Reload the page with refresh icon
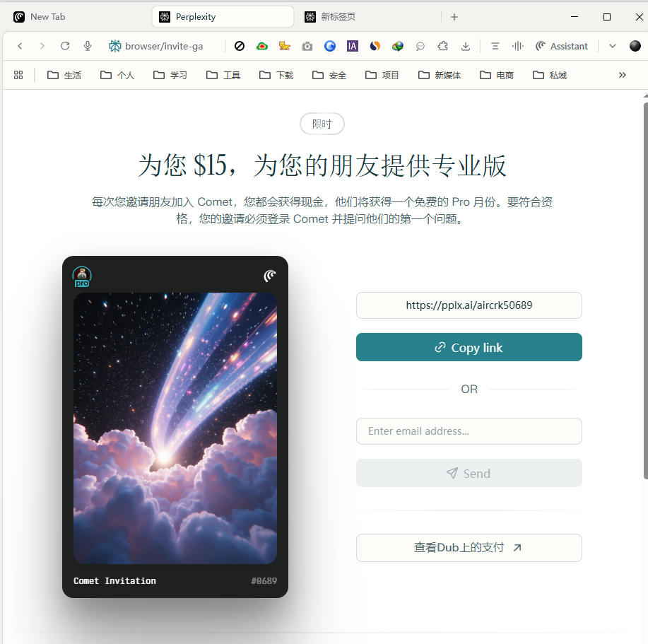648x644 pixels. coord(65,46)
